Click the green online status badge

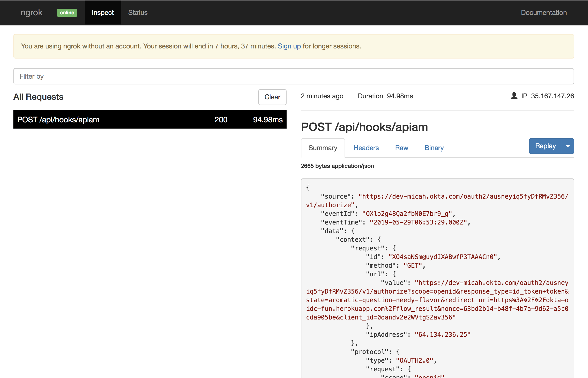pyautogui.click(x=67, y=12)
